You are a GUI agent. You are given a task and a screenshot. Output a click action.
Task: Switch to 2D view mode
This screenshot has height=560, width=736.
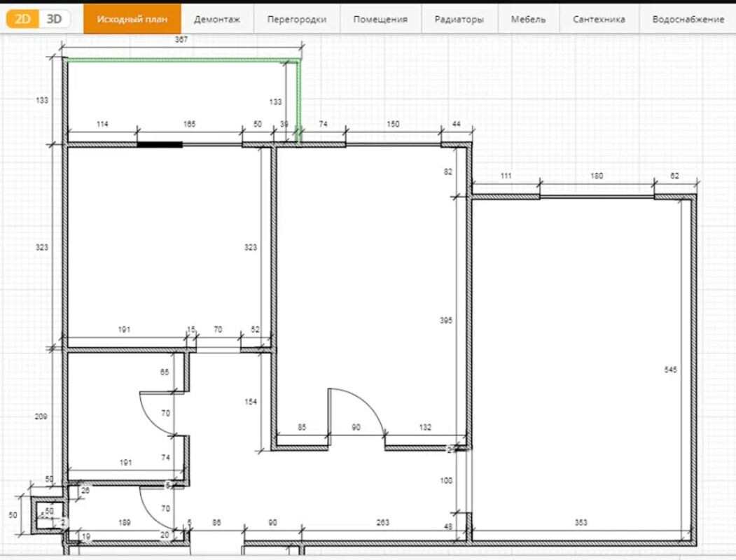(x=22, y=19)
